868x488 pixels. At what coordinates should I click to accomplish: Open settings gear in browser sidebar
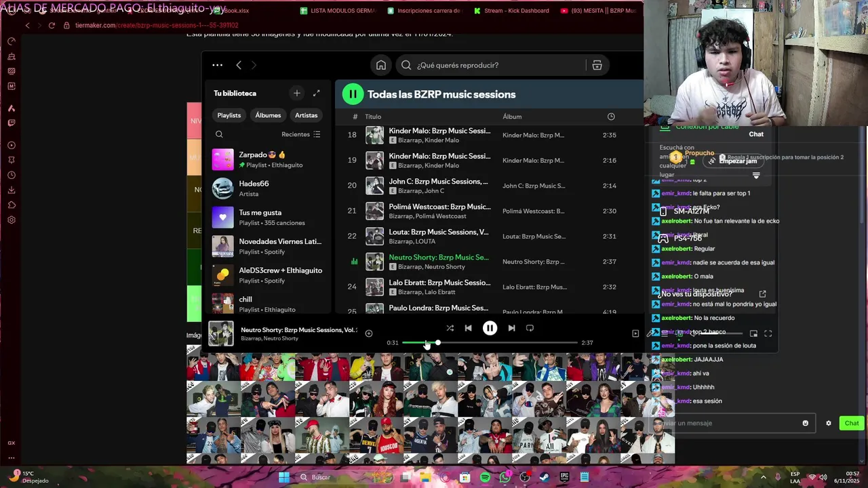(x=12, y=220)
